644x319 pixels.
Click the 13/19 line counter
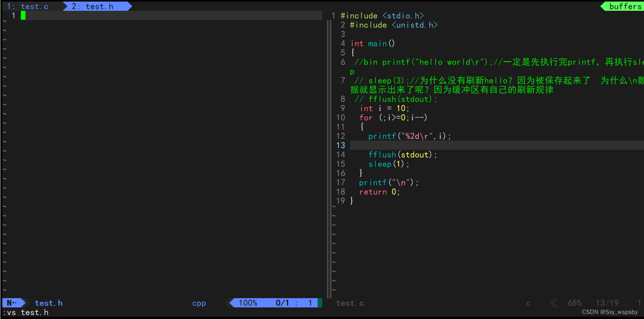click(607, 303)
